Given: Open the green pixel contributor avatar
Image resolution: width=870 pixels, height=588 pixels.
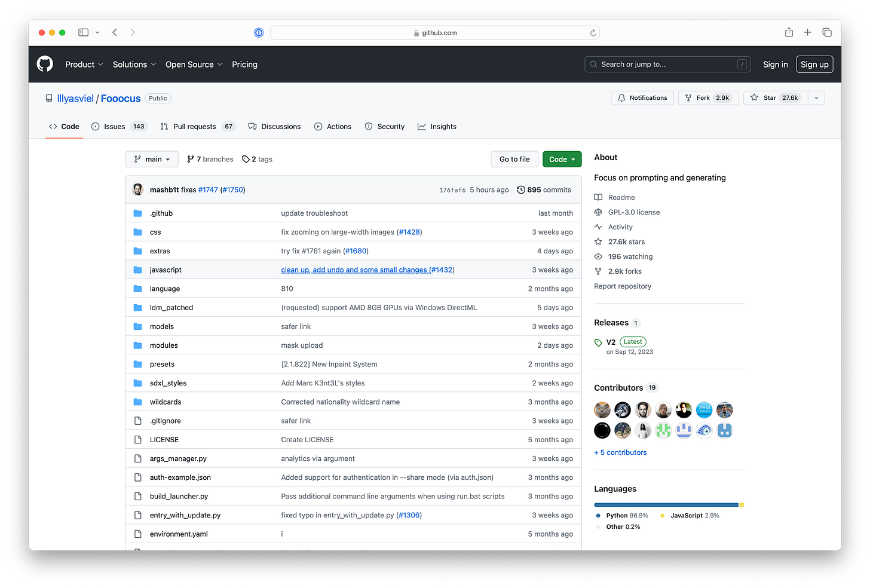Looking at the screenshot, I should [663, 430].
